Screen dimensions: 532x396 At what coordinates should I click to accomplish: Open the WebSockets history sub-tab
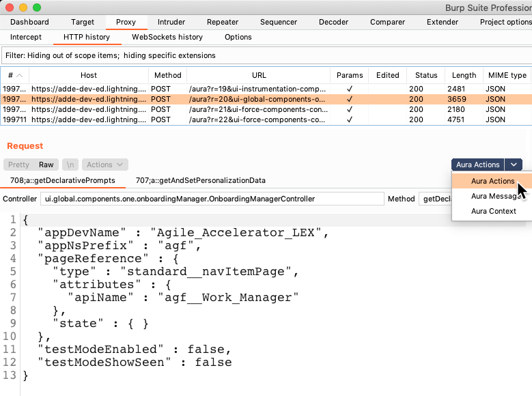click(167, 37)
